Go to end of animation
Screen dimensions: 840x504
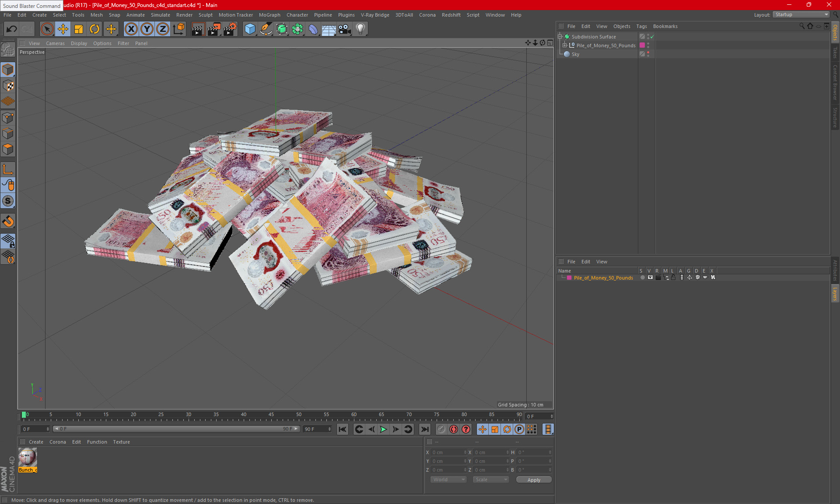pyautogui.click(x=424, y=429)
